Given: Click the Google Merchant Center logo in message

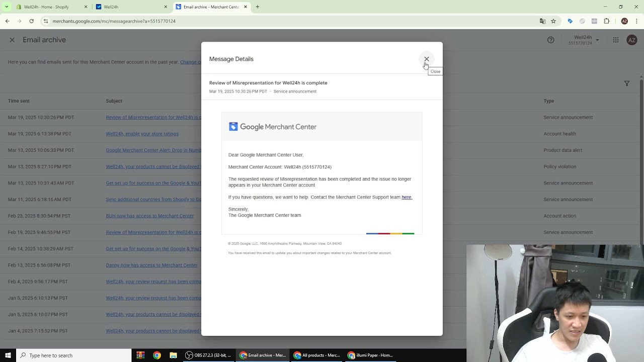Looking at the screenshot, I should (x=273, y=127).
